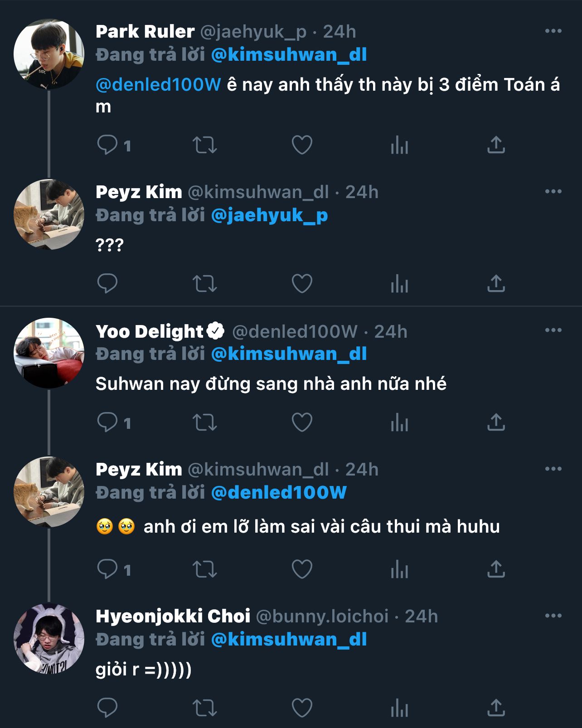Retweet Park Ruler's tweet about Toán
The image size is (582, 728).
coord(205,145)
